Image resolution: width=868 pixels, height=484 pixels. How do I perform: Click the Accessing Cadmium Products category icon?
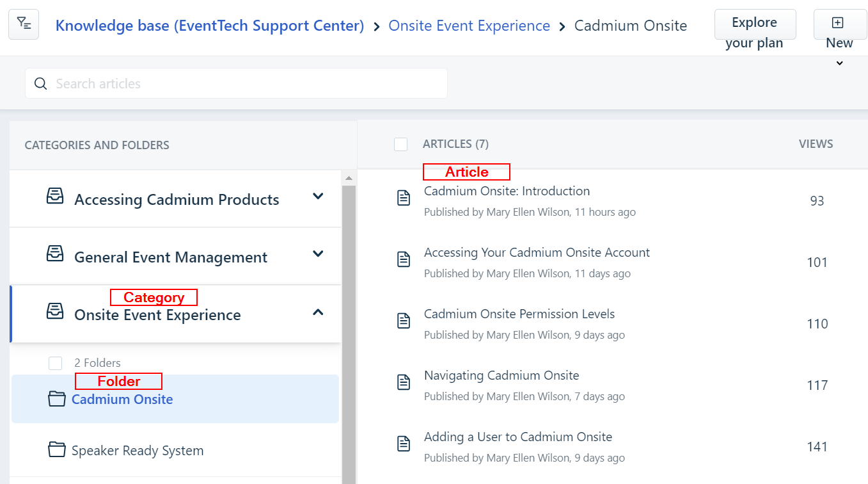[55, 196]
